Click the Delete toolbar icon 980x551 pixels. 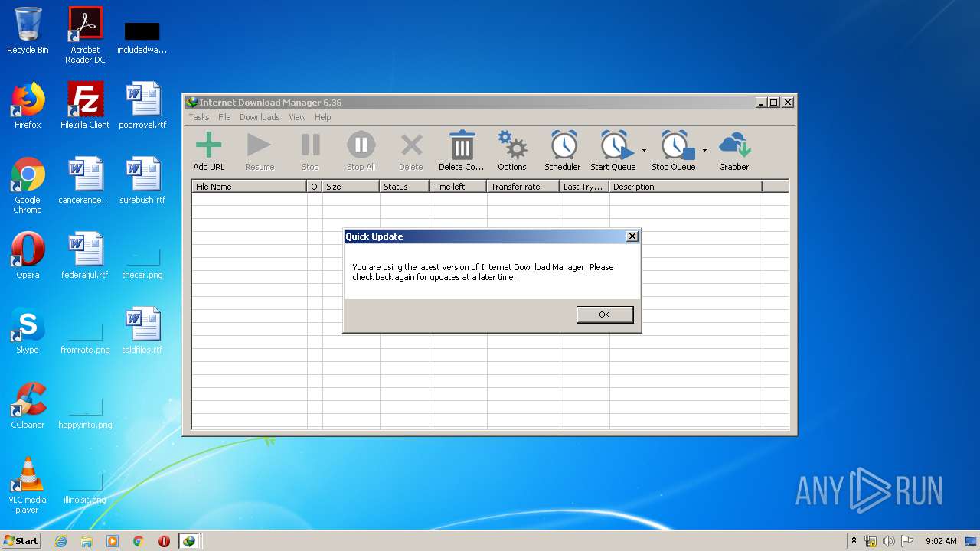[x=411, y=145]
